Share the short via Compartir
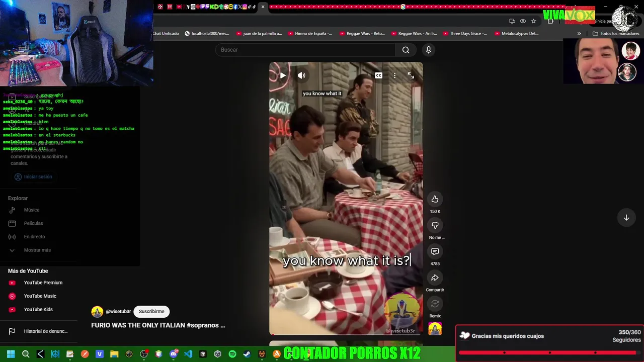 [435, 278]
